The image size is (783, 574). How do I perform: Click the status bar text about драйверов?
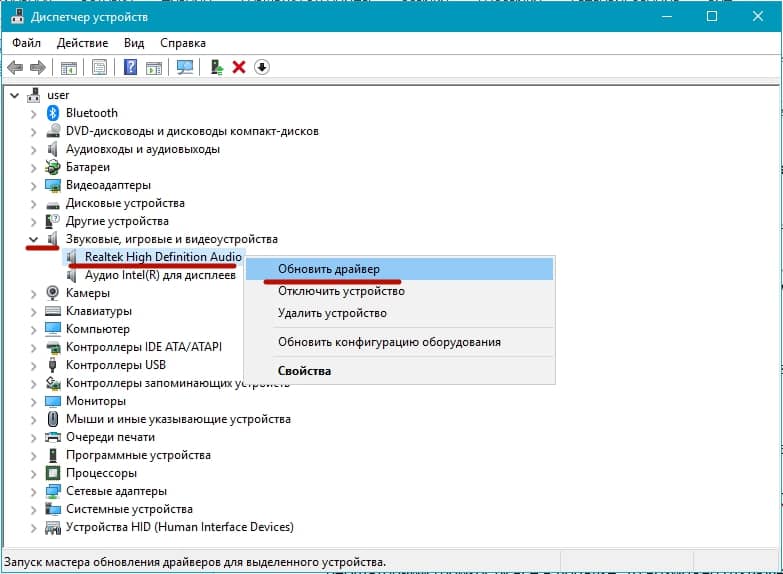tap(195, 562)
